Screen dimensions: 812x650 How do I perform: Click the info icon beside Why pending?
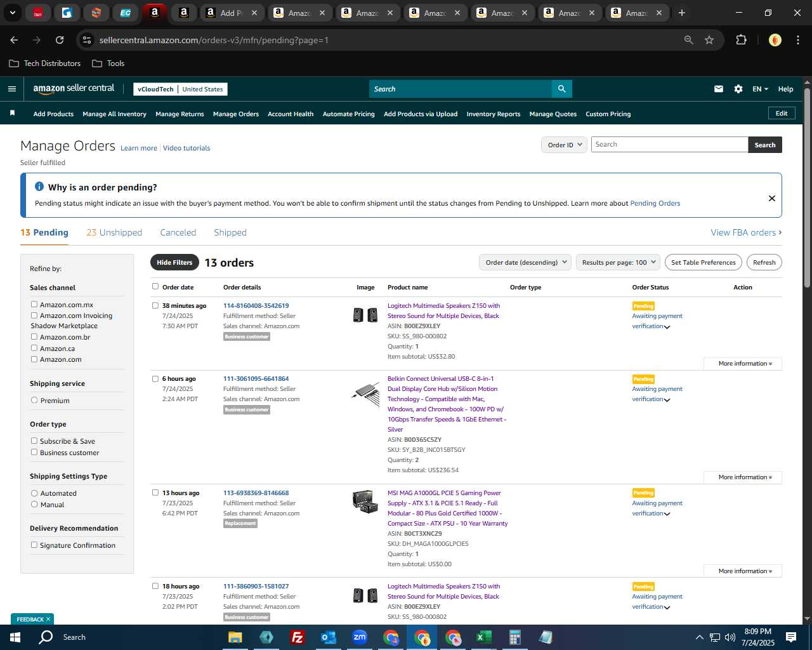[39, 187]
